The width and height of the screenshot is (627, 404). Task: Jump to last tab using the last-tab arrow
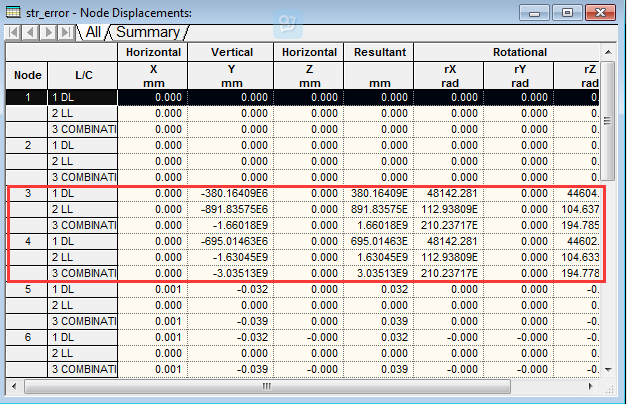[63, 32]
